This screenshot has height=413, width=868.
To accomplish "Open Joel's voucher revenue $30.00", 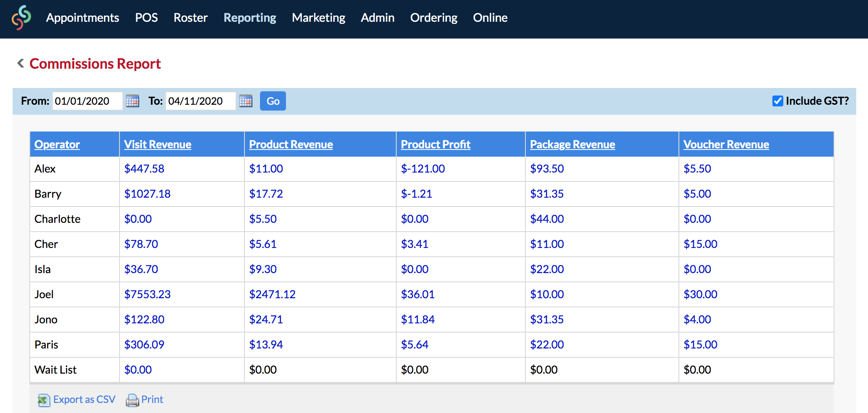I will tap(700, 294).
